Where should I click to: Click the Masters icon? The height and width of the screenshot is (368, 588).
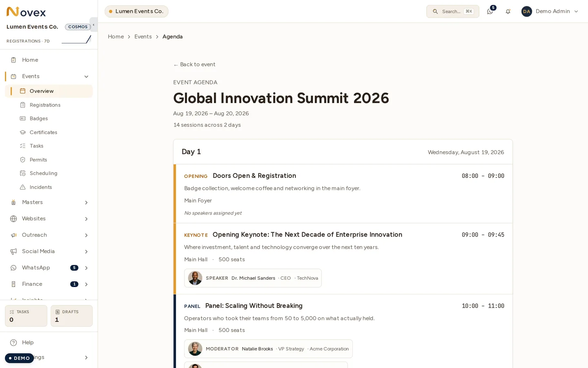13,202
